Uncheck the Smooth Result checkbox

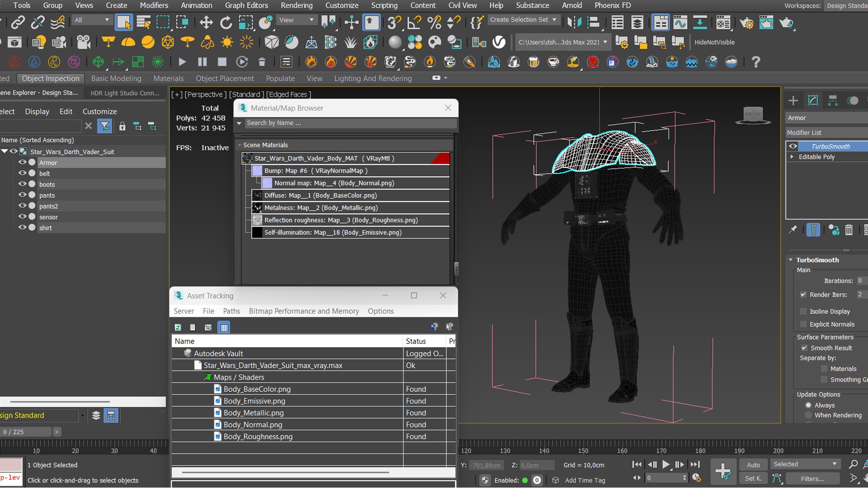click(x=804, y=348)
